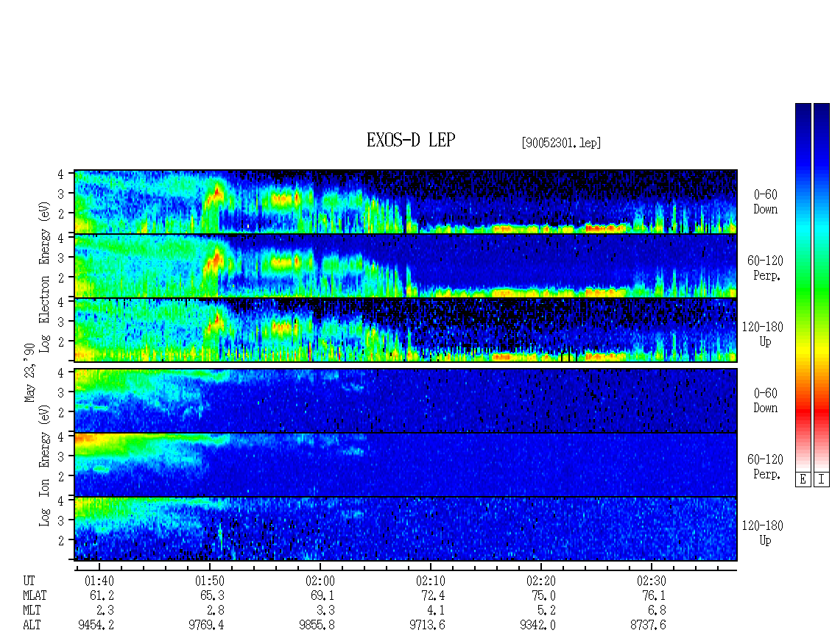
Task: Click the ALT value 9769.4
Action: coord(206,626)
